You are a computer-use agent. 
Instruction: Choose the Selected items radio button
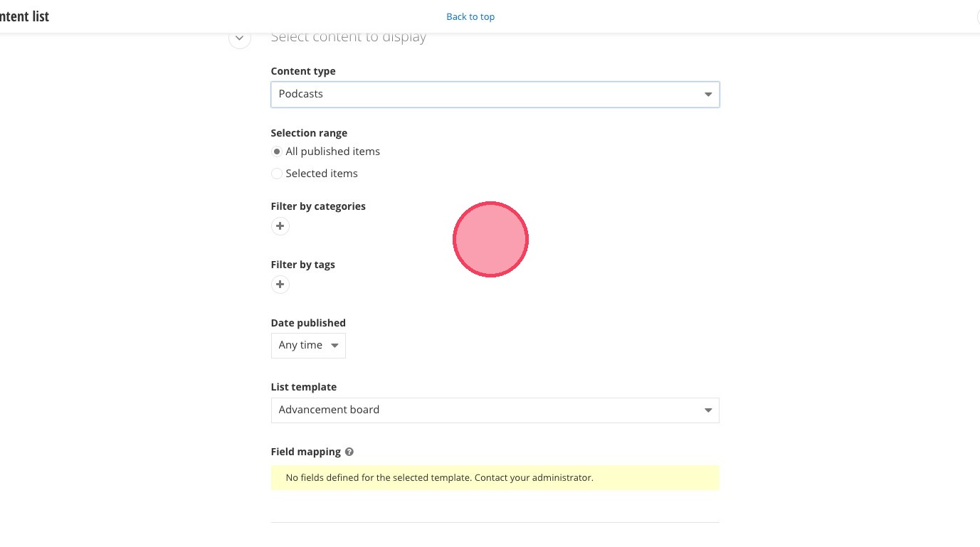coord(277,174)
